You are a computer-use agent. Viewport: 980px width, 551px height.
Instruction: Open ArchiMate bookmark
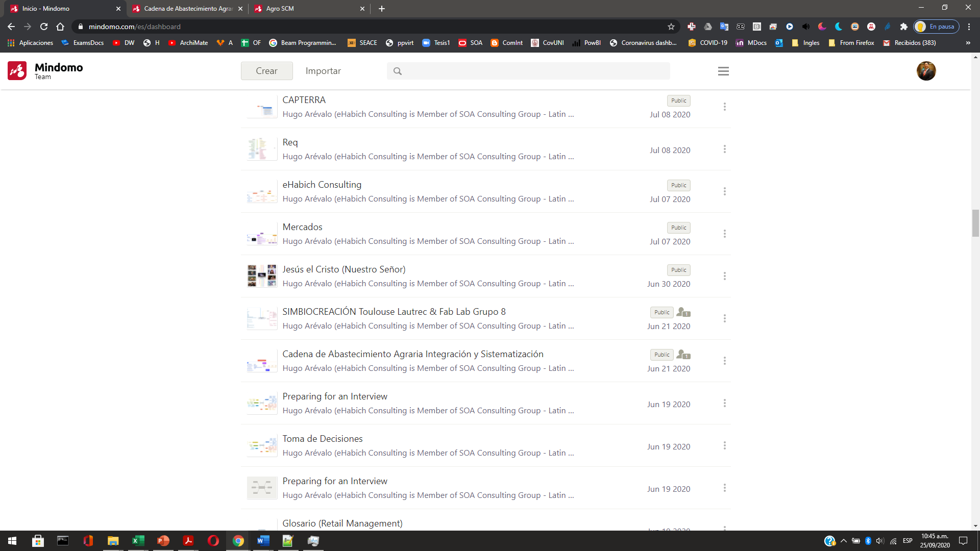[x=188, y=43]
